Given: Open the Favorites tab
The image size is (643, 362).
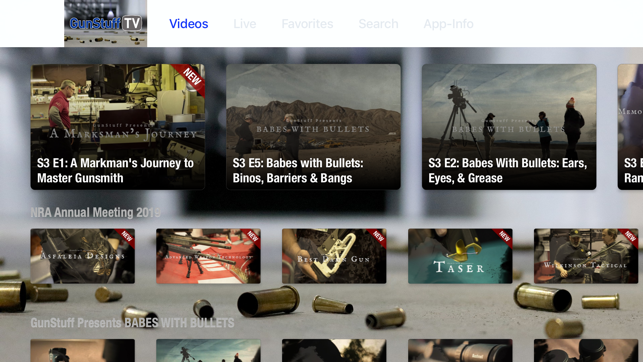Looking at the screenshot, I should 307,24.
